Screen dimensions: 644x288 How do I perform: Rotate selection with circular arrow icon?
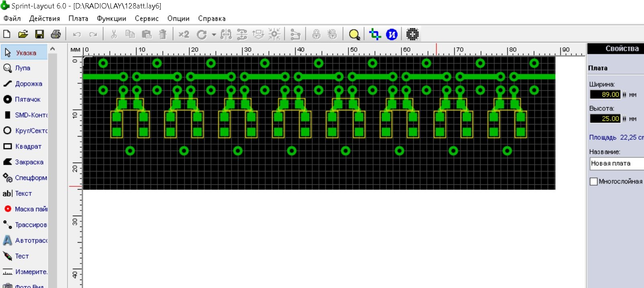coord(202,35)
